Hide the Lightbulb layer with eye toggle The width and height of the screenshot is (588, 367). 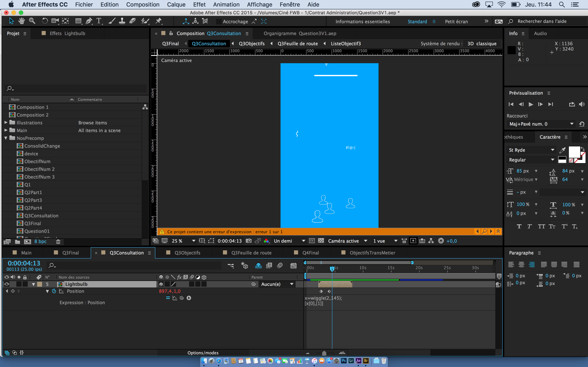[x=7, y=284]
